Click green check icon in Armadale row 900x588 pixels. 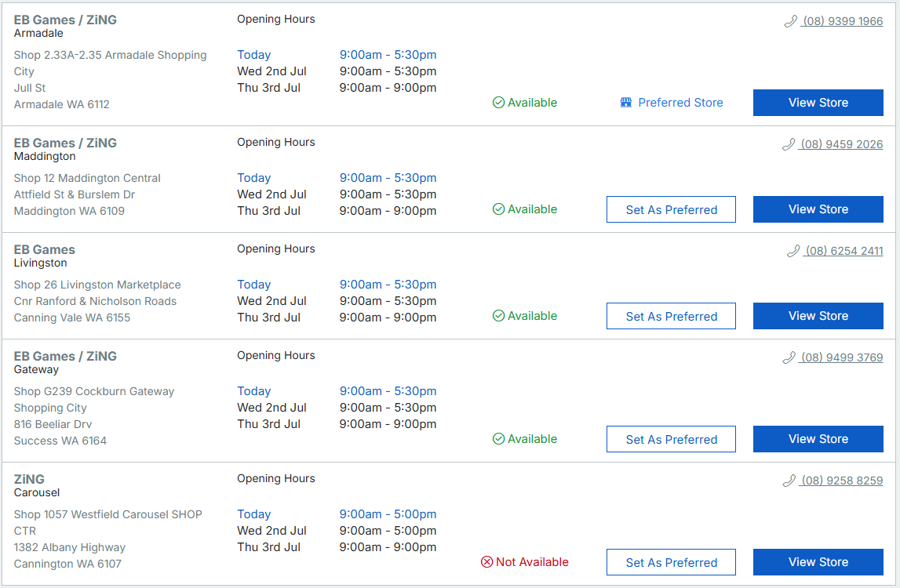coord(499,103)
